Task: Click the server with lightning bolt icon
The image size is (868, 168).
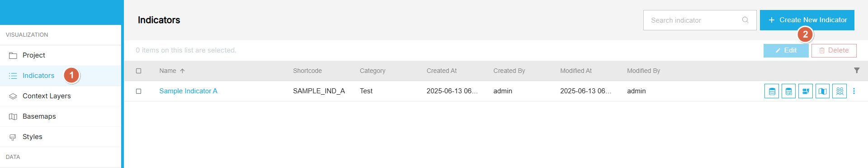Action: (x=806, y=91)
